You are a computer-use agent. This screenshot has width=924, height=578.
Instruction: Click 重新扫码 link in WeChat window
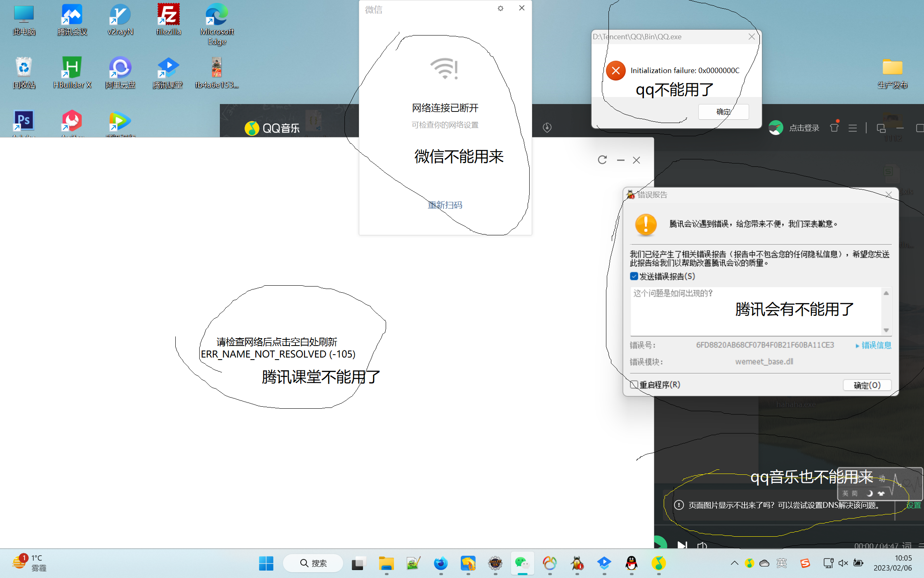point(445,205)
